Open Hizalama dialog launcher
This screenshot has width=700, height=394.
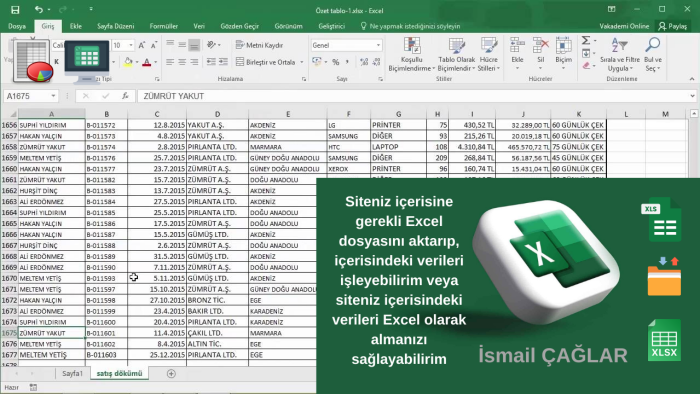(304, 79)
